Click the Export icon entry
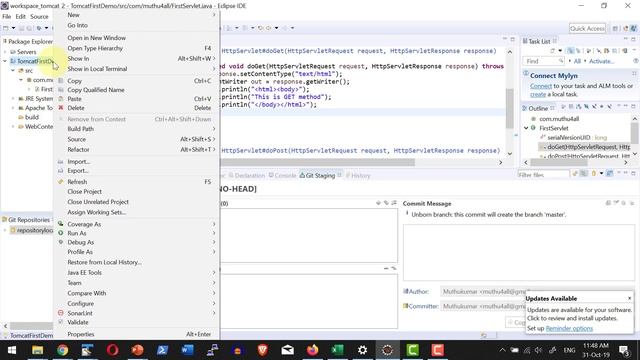Viewport: 640px width, 360px height. tap(61, 171)
